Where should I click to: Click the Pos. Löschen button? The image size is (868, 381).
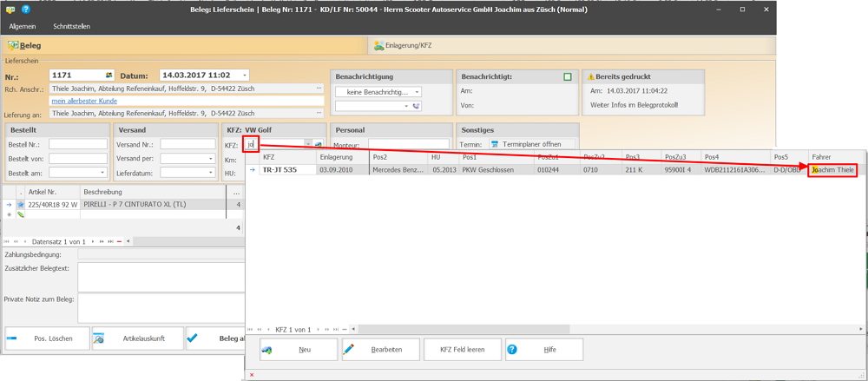pos(47,338)
